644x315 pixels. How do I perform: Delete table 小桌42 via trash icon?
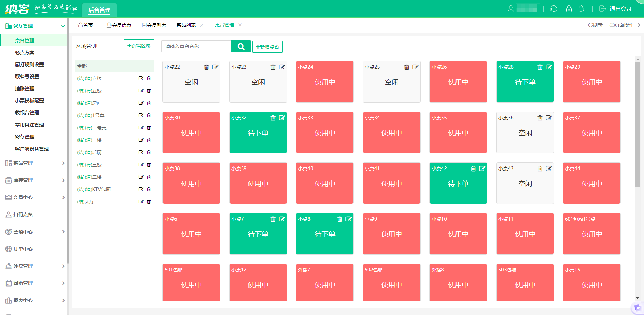[x=473, y=168]
